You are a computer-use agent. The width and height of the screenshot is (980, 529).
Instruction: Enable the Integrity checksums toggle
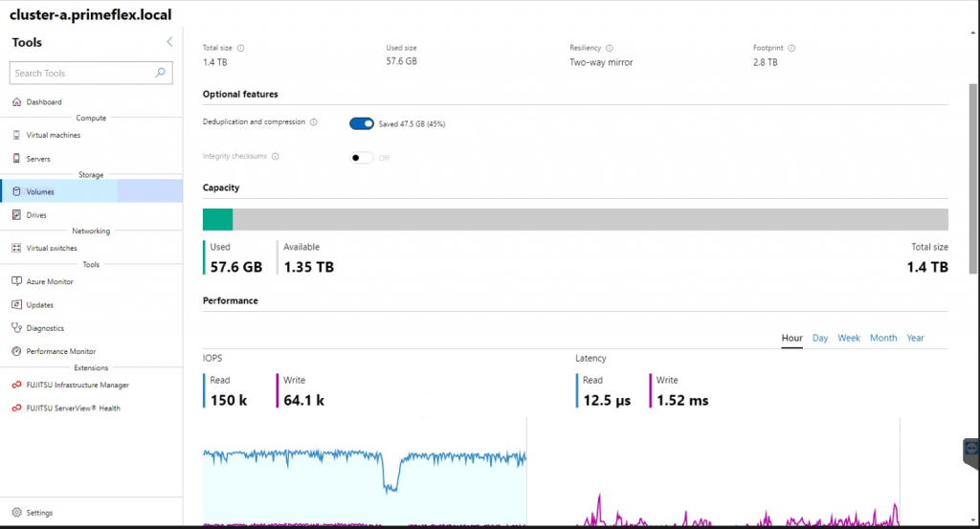click(361, 157)
